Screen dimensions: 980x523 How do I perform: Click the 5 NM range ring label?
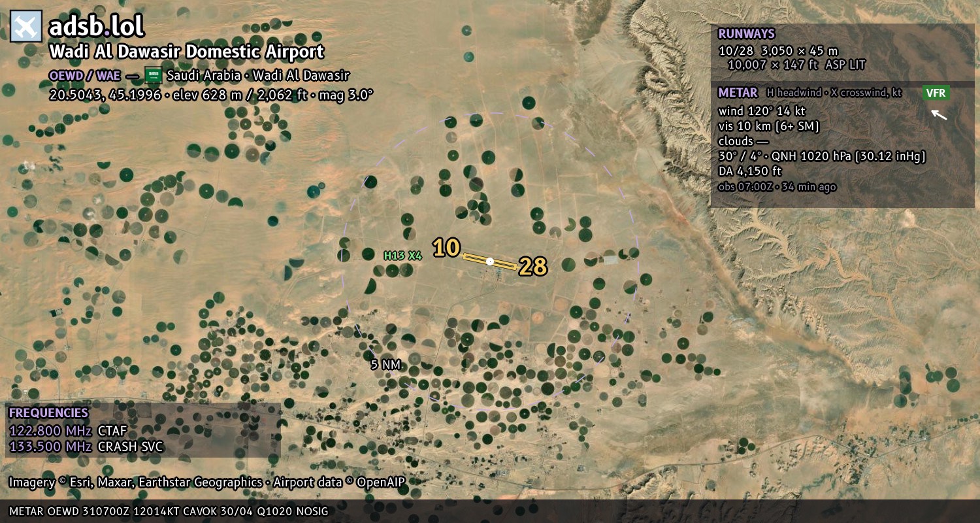385,365
